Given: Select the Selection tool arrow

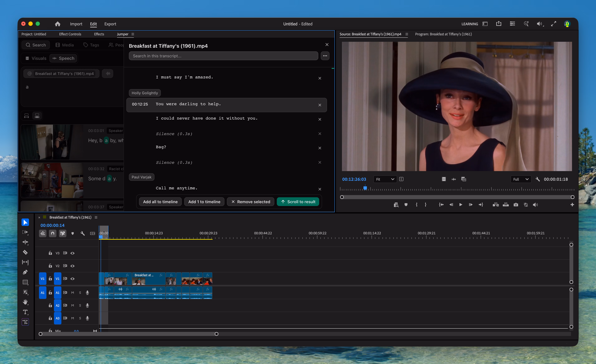Looking at the screenshot, I should [25, 222].
